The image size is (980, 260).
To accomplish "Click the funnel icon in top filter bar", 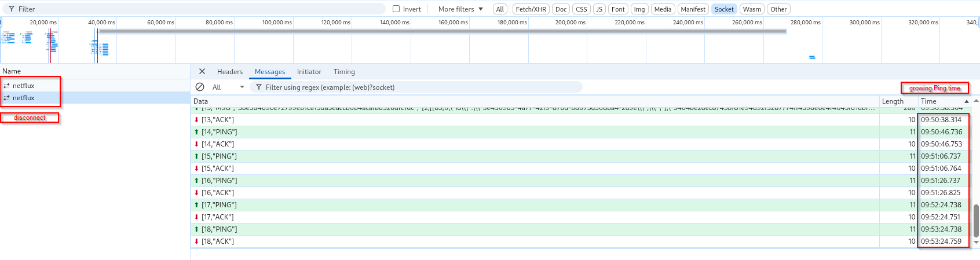I will (12, 9).
